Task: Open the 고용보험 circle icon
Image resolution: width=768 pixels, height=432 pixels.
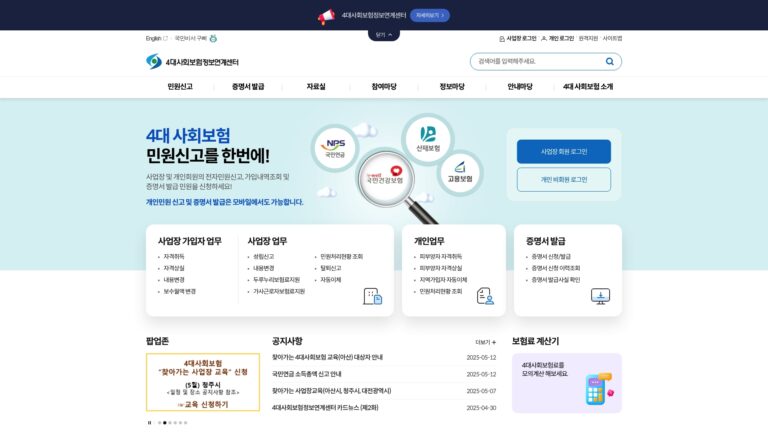Action: tap(460, 172)
